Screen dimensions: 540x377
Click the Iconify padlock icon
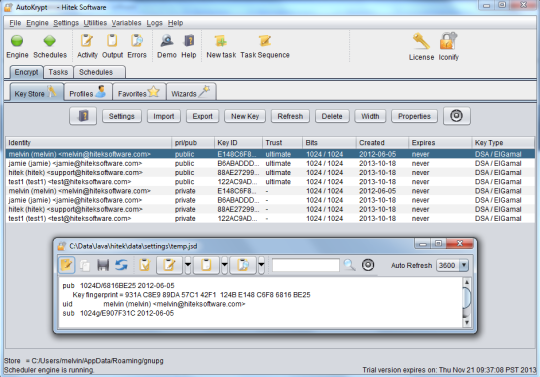click(x=448, y=41)
